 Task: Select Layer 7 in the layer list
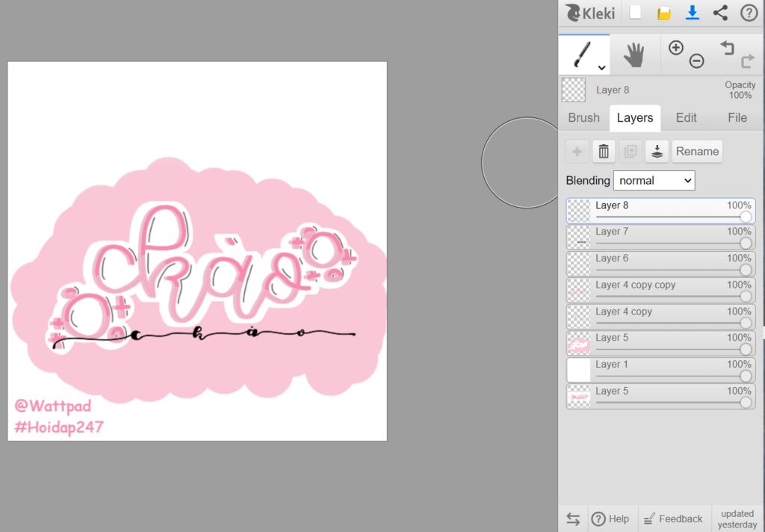click(660, 237)
